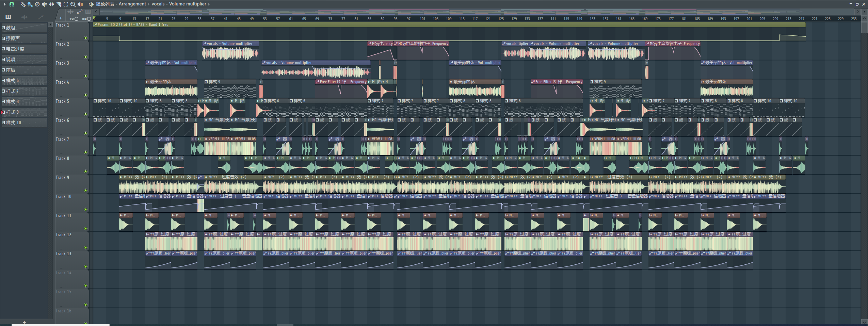This screenshot has height=326, width=868.
Task: Open the playlist options menu arrow
Action: [4, 4]
